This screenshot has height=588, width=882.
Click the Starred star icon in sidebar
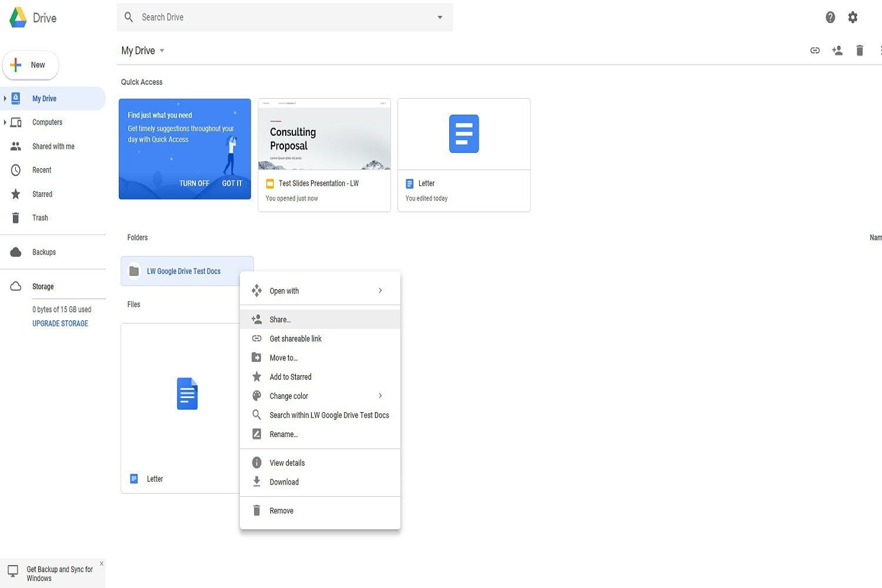click(x=16, y=194)
